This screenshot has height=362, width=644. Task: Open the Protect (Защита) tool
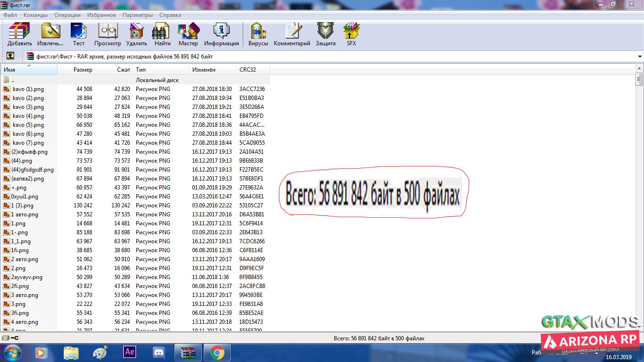point(325,34)
